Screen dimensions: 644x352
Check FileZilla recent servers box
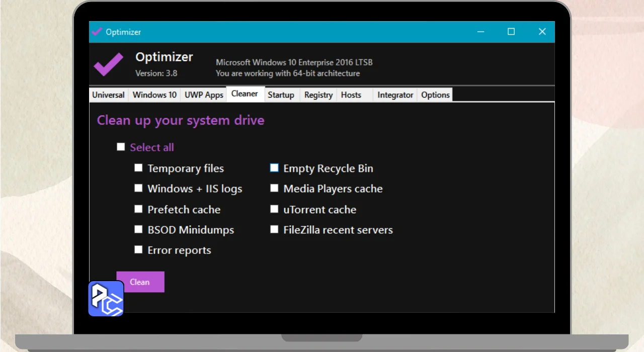click(x=274, y=230)
